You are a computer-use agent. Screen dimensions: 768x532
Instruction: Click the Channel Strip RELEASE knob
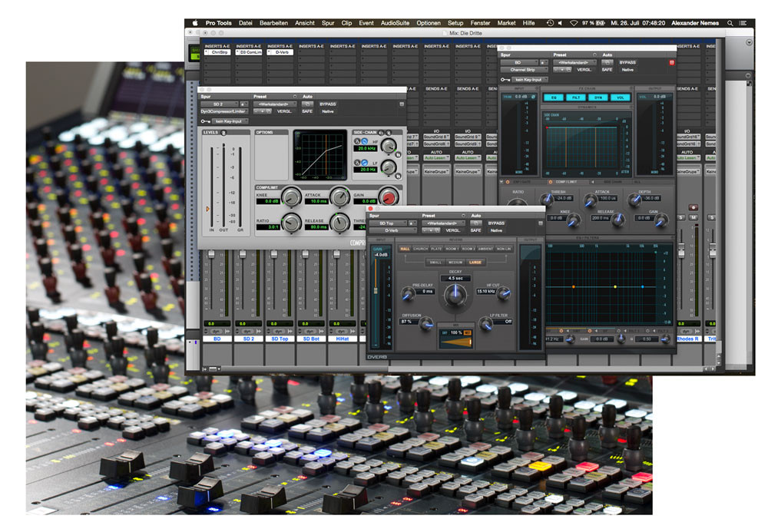pyautogui.click(x=618, y=220)
